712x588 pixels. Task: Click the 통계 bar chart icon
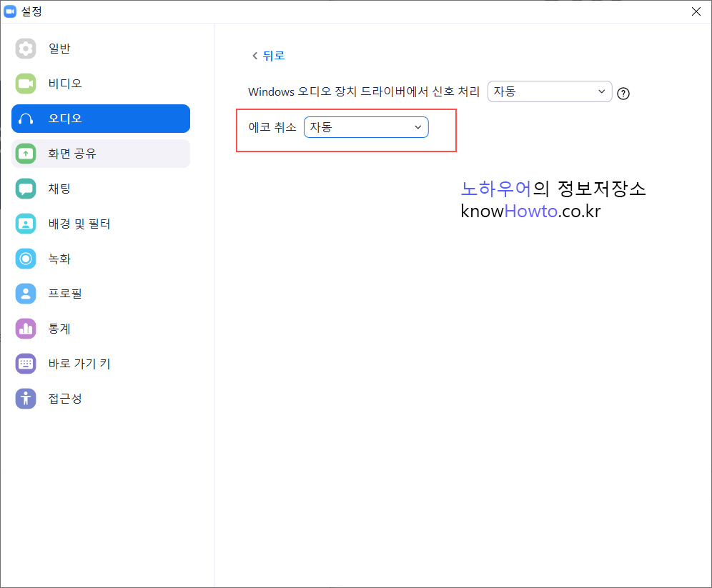point(26,329)
